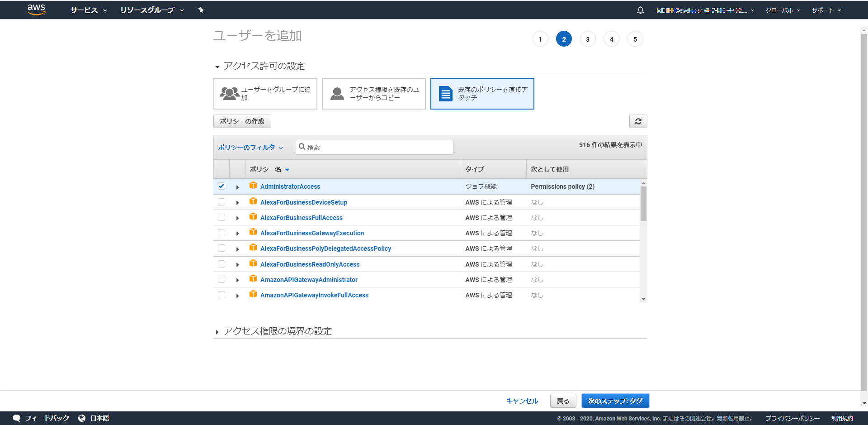This screenshot has width=868, height=425.
Task: Expand AlexaForBusinessFullAccess details arrow
Action: pyautogui.click(x=237, y=218)
